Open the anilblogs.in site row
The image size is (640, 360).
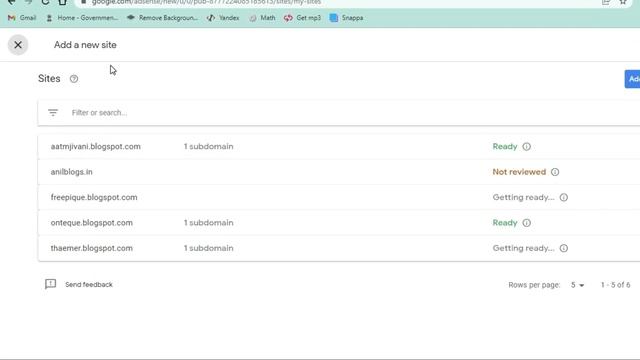click(x=339, y=172)
